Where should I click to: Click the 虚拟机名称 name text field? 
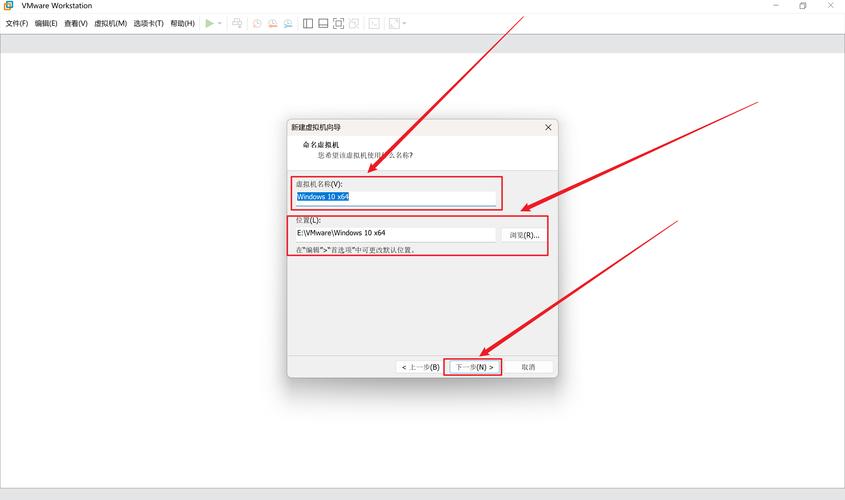click(x=395, y=197)
